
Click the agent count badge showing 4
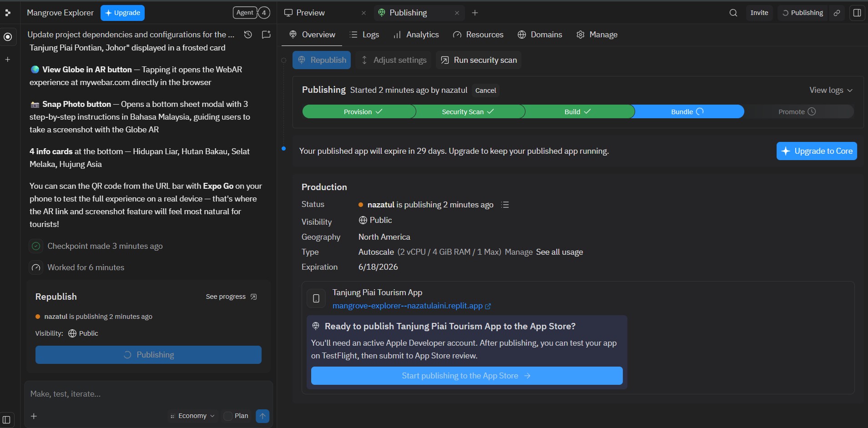point(264,13)
